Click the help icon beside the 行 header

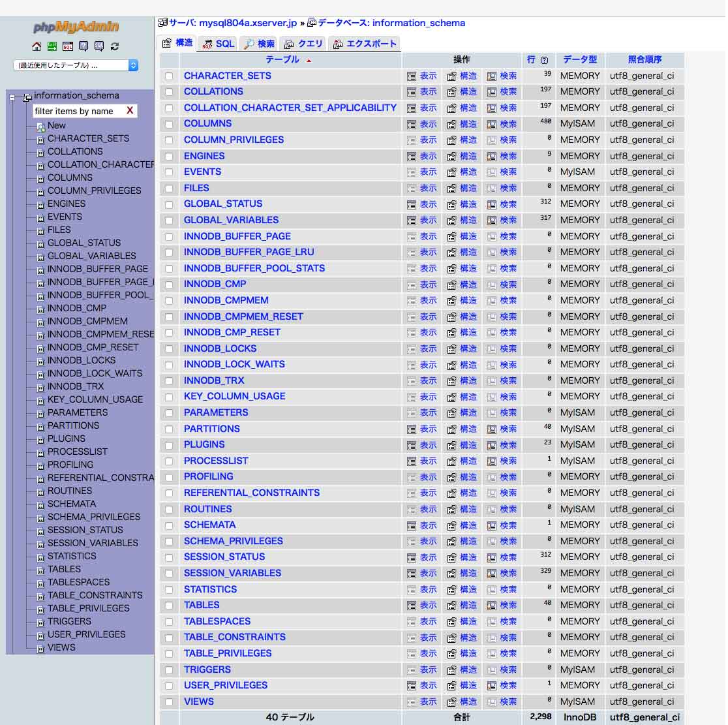click(544, 60)
